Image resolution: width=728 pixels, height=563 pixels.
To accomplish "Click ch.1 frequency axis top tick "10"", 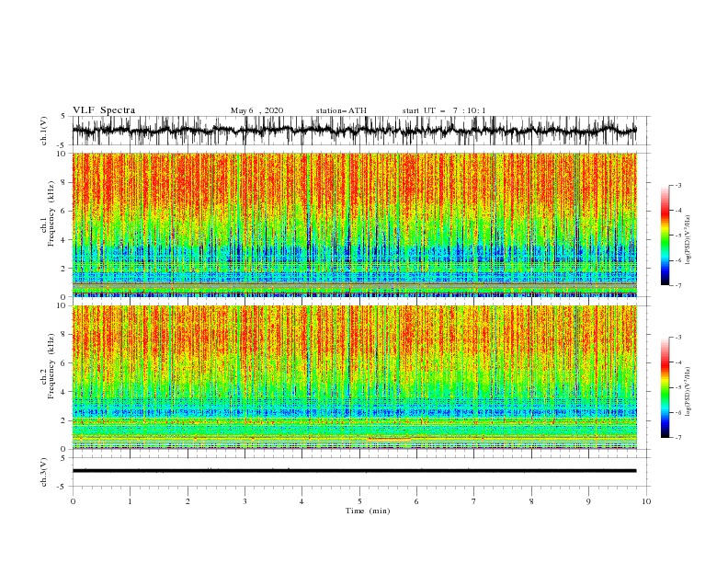I will point(63,154).
